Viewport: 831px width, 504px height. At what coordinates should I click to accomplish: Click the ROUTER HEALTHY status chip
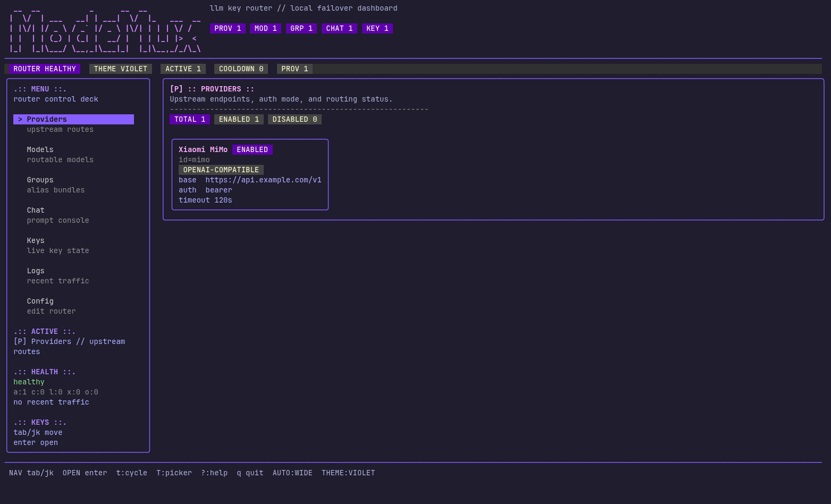point(45,69)
